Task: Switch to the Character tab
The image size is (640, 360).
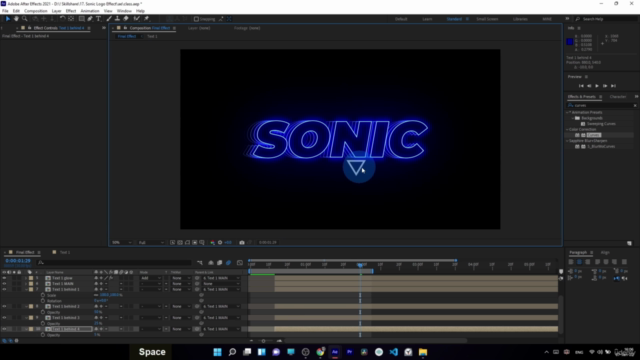Action: pos(618,97)
